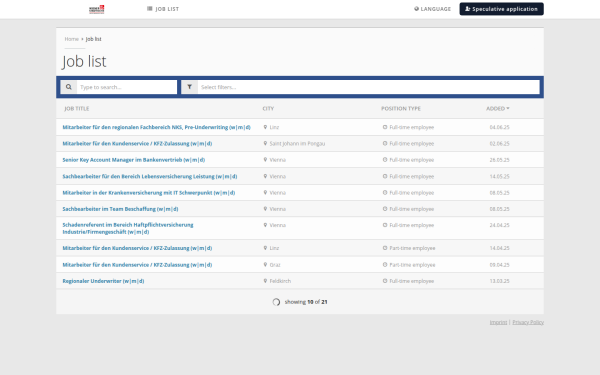Open the Imprint link
Screen dimensions: 600x375
[498, 322]
